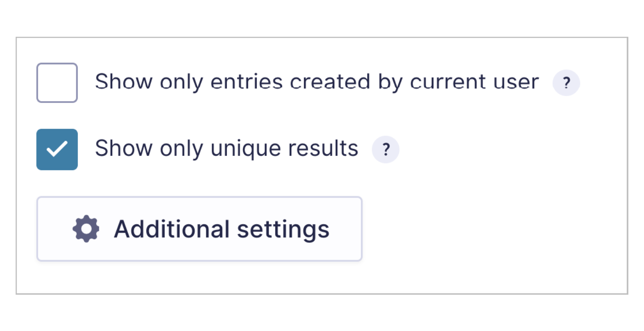The height and width of the screenshot is (331, 644).
Task: Toggle the blue checked checkbox off
Action: pyautogui.click(x=57, y=149)
